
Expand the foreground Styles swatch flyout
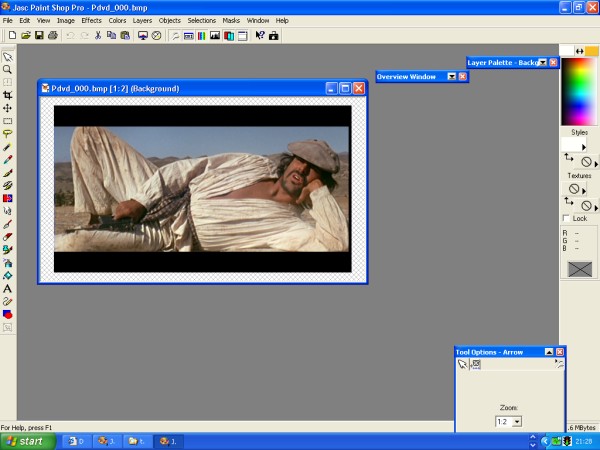pos(584,147)
